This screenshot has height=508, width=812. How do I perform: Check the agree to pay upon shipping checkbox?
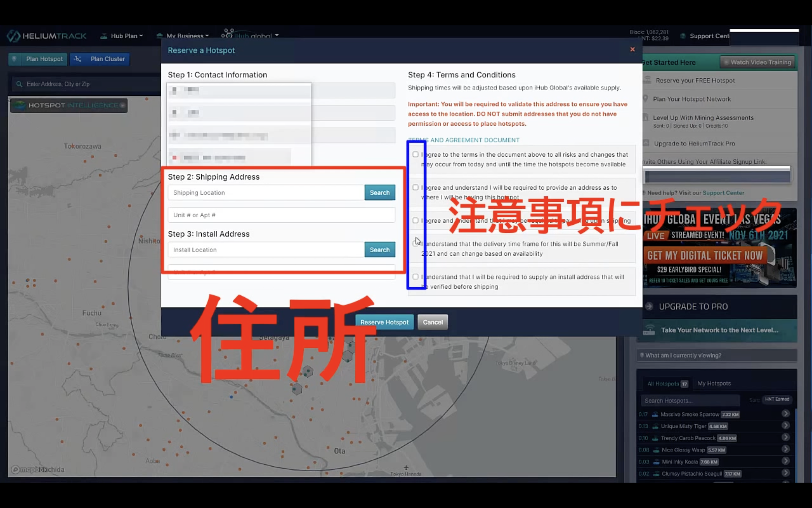(x=415, y=220)
